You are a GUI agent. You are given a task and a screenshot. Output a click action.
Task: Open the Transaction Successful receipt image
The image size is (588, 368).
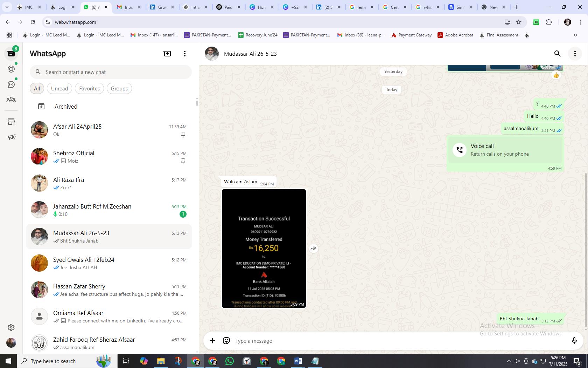264,248
